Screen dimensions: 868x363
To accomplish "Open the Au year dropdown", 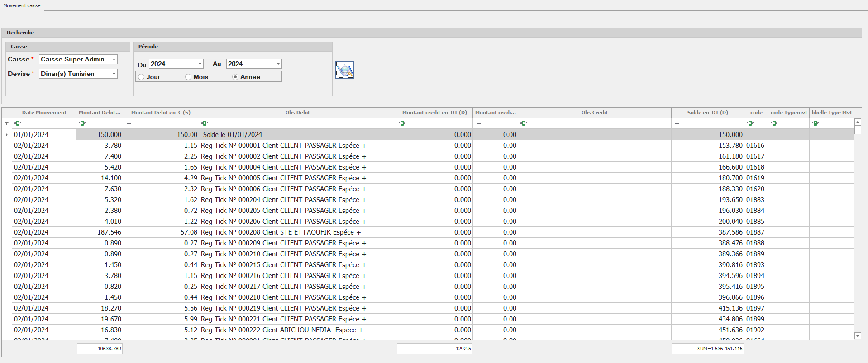I will [278, 64].
